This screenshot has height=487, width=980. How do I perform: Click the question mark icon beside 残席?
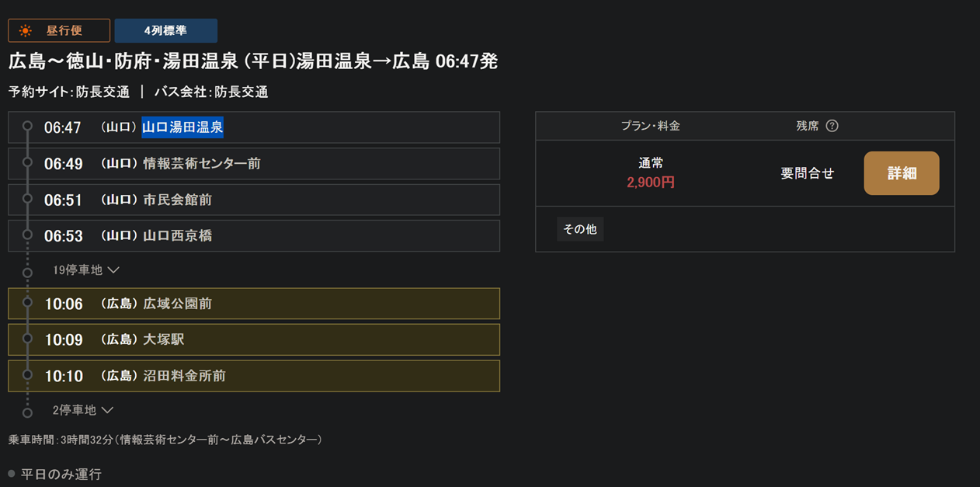(x=832, y=126)
